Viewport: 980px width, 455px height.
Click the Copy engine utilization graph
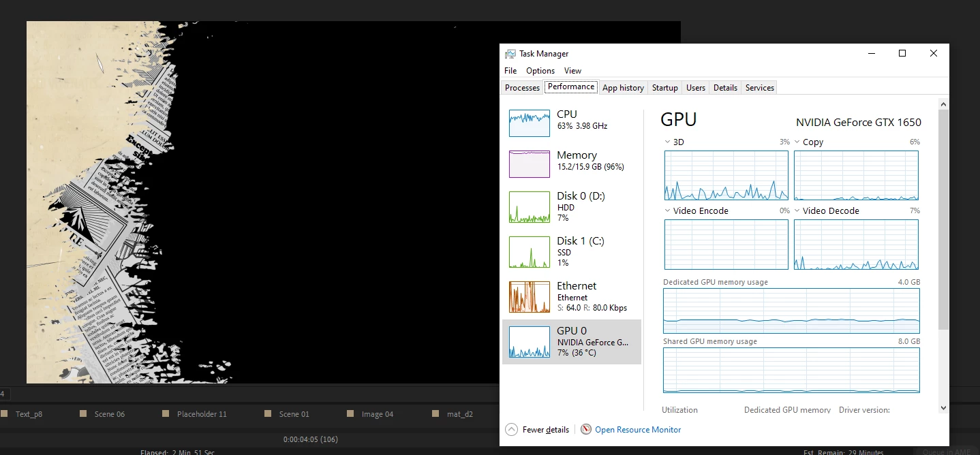(x=856, y=176)
